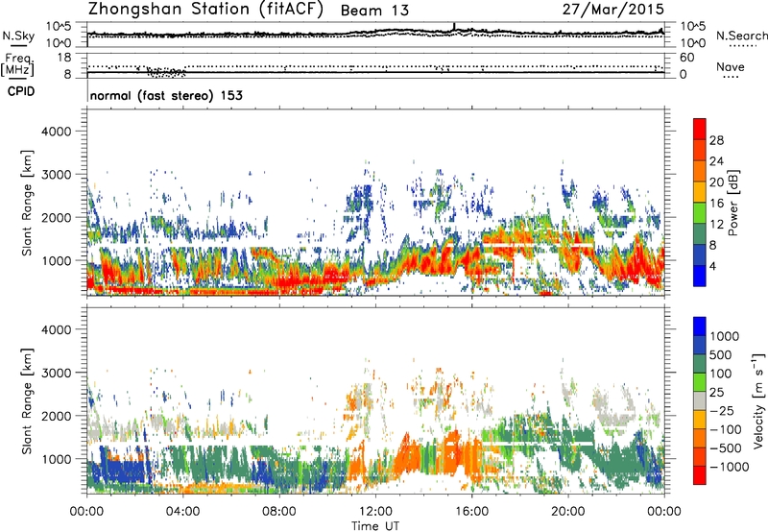Click the 'N.Sky' legend label
The height and width of the screenshot is (532, 768).
coord(18,36)
